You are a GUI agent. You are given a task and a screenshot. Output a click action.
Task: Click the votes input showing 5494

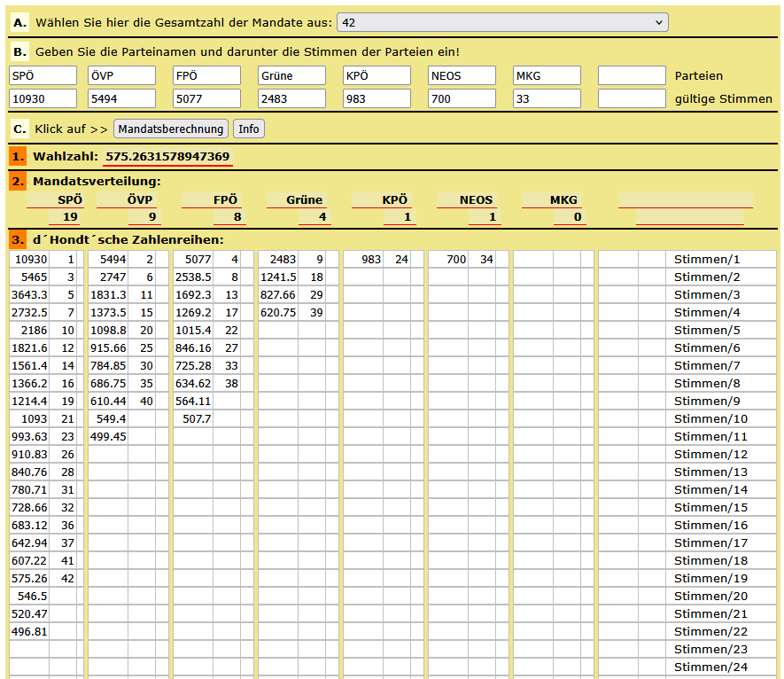pos(121,99)
